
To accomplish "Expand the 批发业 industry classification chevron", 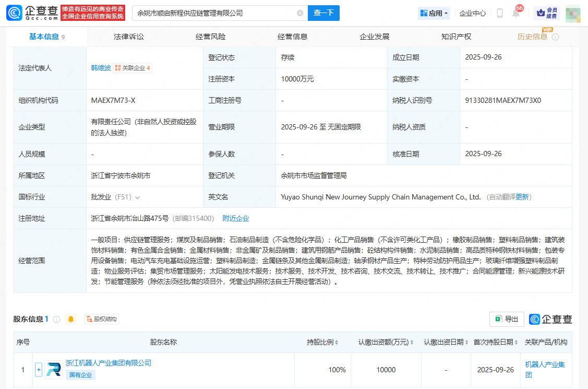I will (x=138, y=197).
